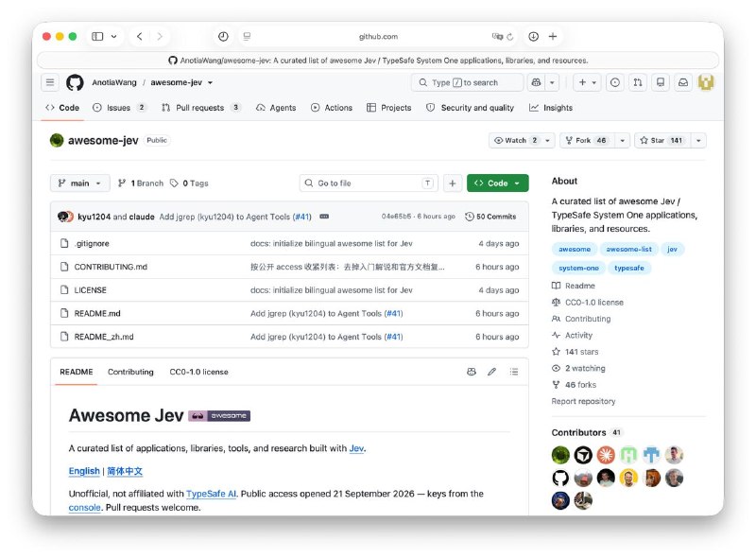Click the add file plus button
Image resolution: width=756 pixels, height=558 pixels.
[453, 183]
